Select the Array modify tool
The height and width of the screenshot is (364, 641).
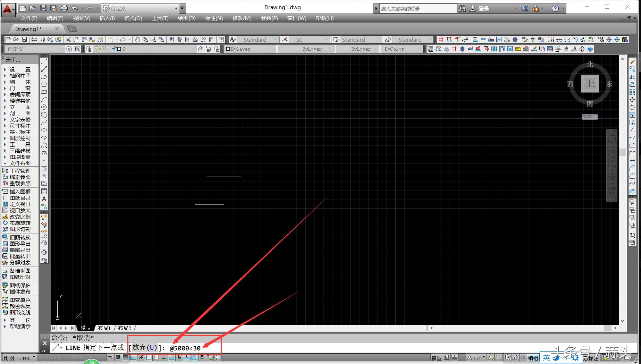[x=632, y=92]
